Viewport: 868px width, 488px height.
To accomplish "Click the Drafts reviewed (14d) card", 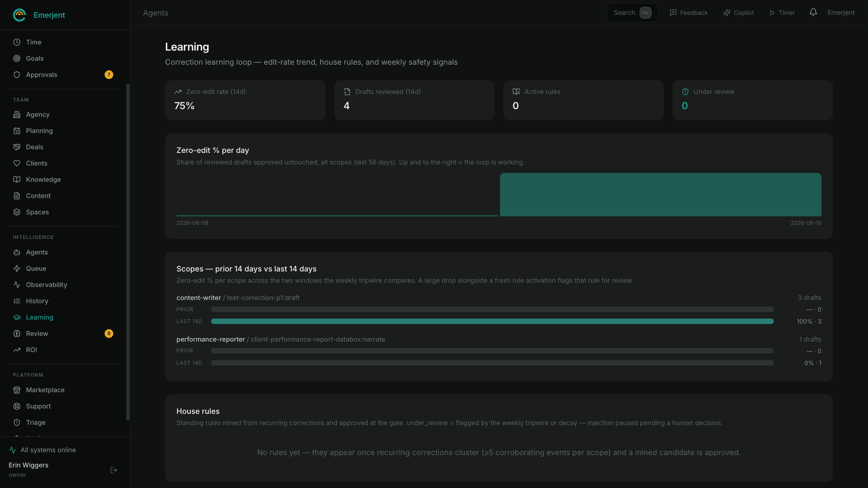I will click(x=414, y=100).
